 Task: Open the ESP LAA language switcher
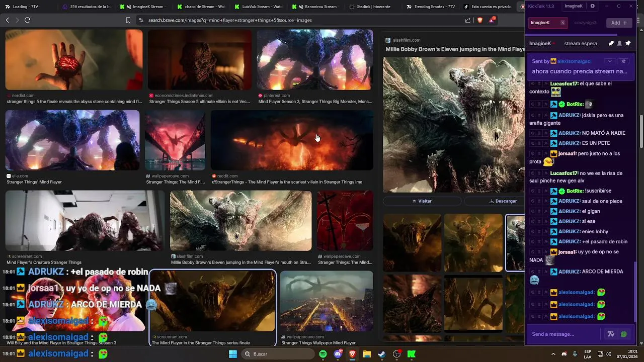click(588, 354)
